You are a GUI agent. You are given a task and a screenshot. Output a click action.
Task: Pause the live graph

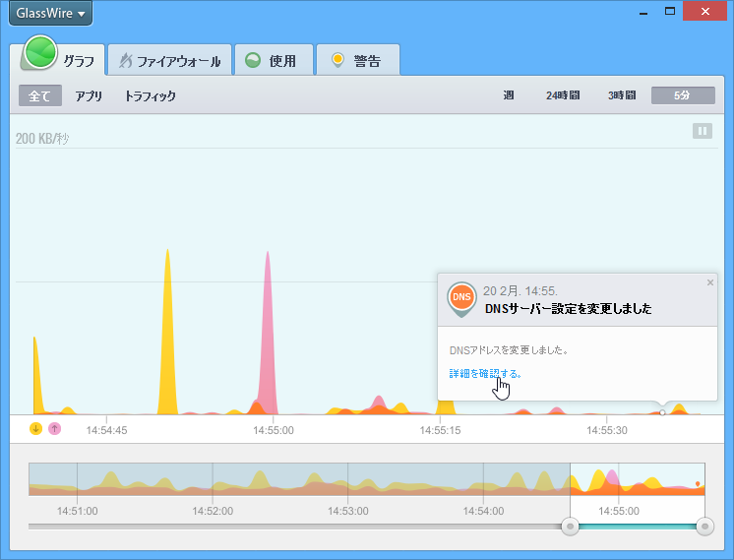point(703,131)
